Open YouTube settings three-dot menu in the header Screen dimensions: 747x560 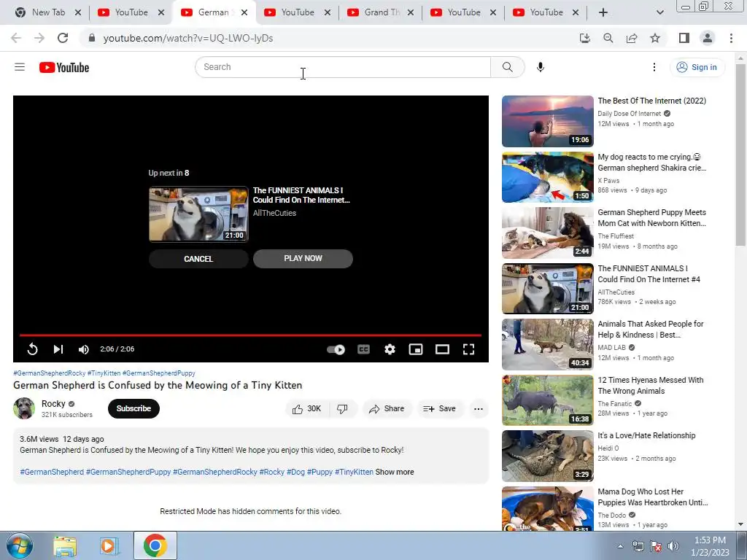pos(654,67)
